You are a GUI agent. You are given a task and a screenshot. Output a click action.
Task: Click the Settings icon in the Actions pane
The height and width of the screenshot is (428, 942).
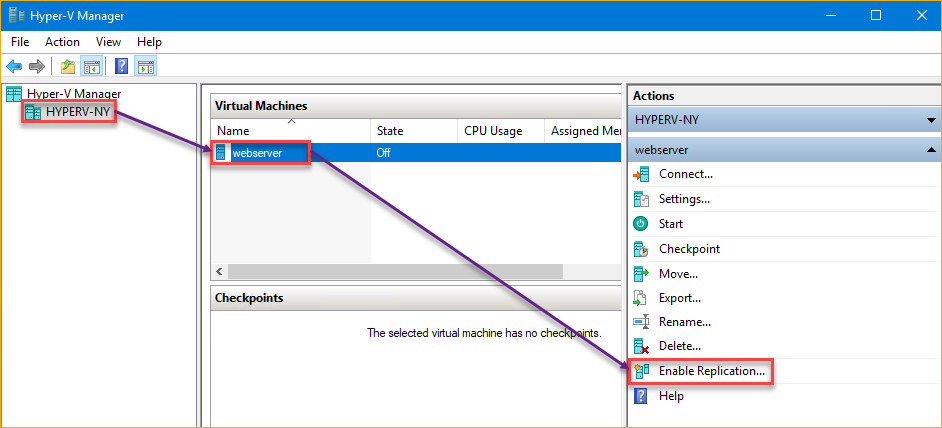point(641,199)
